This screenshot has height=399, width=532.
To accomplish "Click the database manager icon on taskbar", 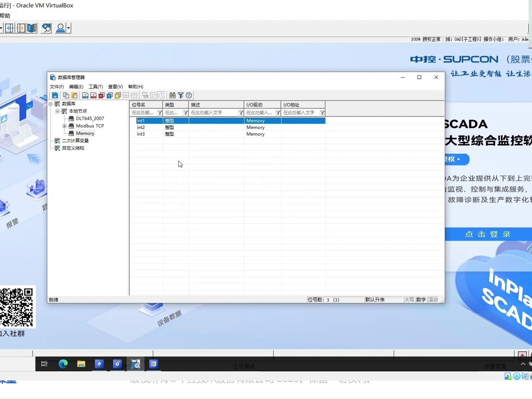I will pos(136,364).
